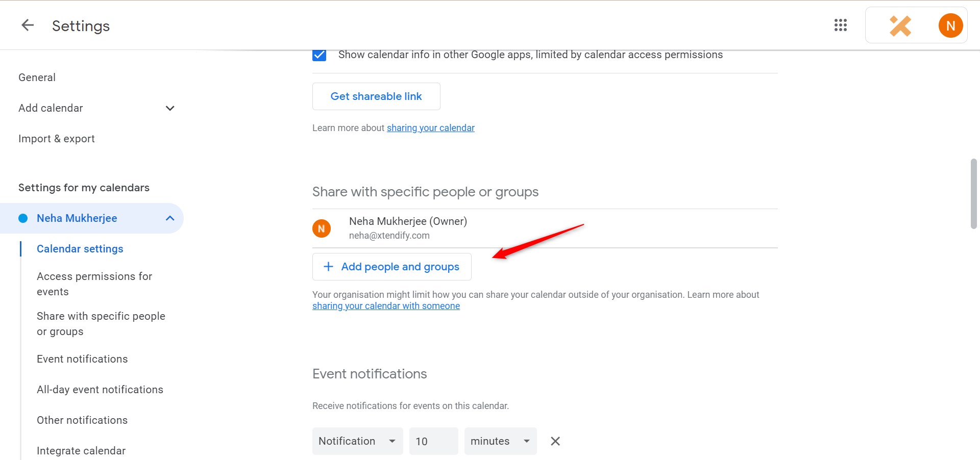This screenshot has width=980, height=460.
Task: Select Import & export in the sidebar
Action: [56, 138]
